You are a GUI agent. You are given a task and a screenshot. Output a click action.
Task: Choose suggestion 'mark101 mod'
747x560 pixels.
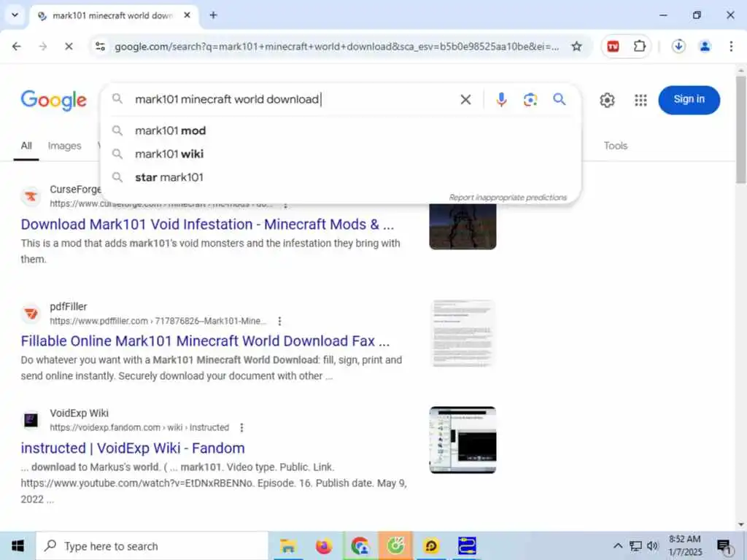pos(341,131)
